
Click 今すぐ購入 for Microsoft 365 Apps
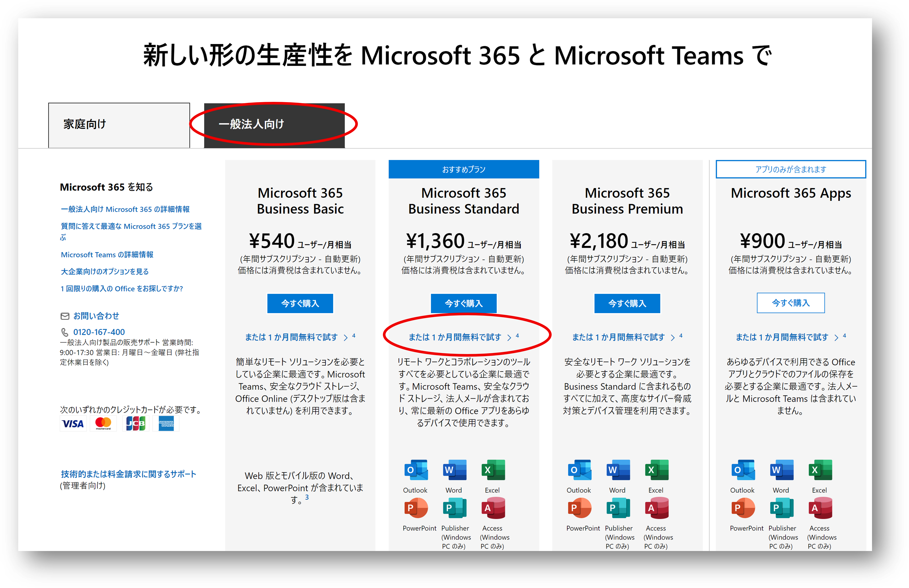click(790, 303)
